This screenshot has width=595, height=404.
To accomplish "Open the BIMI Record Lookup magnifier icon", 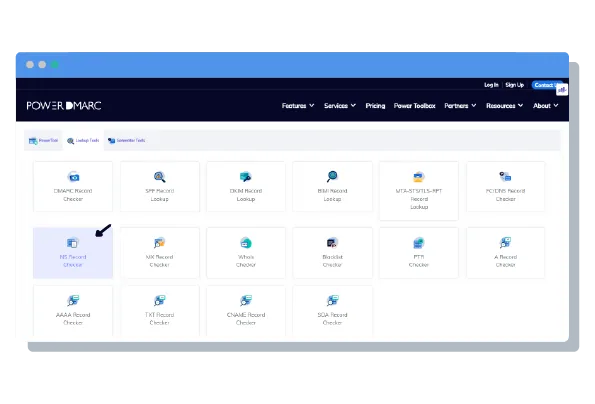I will tap(332, 176).
